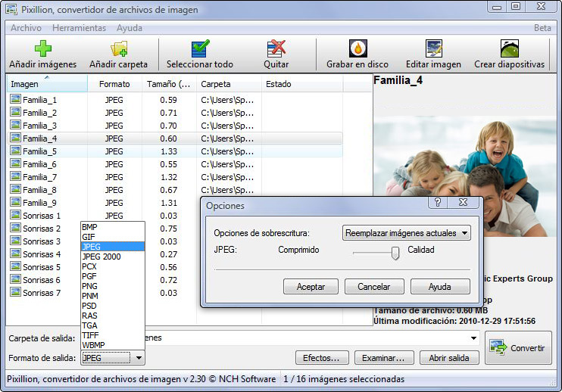Click the image icon beside Familia_7

tap(15, 176)
